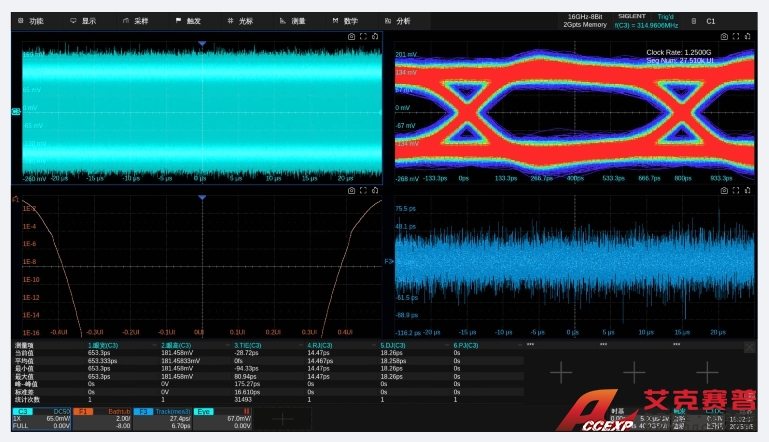769x442 pixels.
Task: Toggle the C3 channel descriptor box
Action: pyautogui.click(x=41, y=418)
